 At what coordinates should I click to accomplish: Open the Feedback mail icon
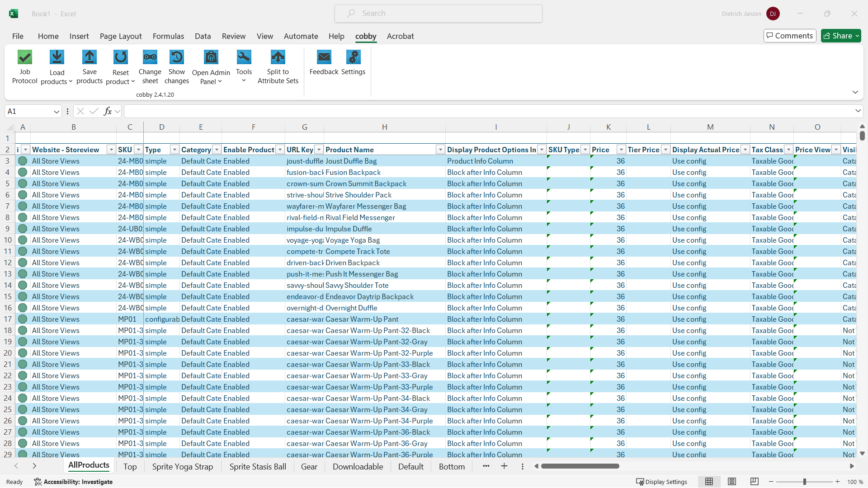click(x=324, y=58)
